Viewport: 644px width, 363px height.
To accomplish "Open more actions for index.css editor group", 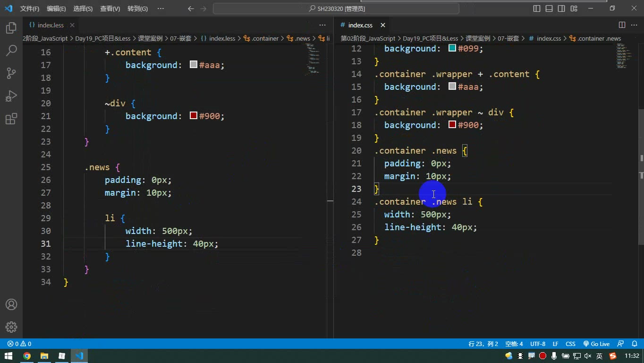I will [x=634, y=25].
